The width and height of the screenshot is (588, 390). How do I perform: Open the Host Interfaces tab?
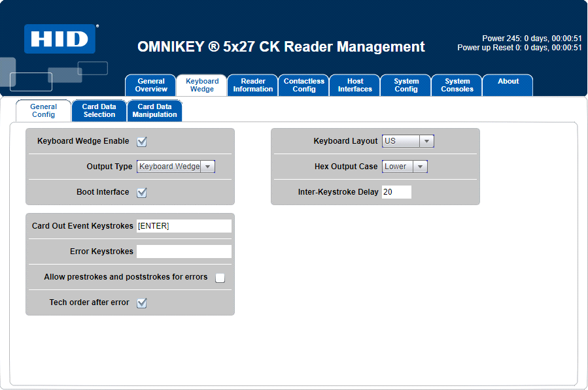(355, 85)
